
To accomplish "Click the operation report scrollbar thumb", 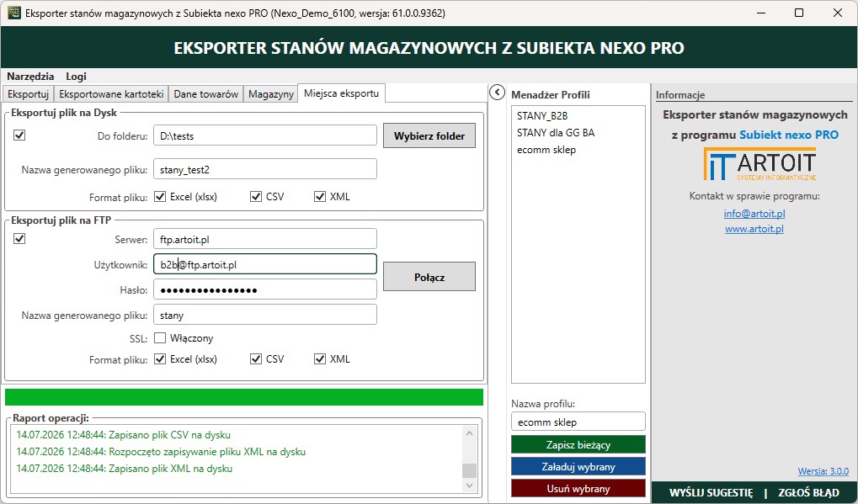I will click(x=470, y=470).
